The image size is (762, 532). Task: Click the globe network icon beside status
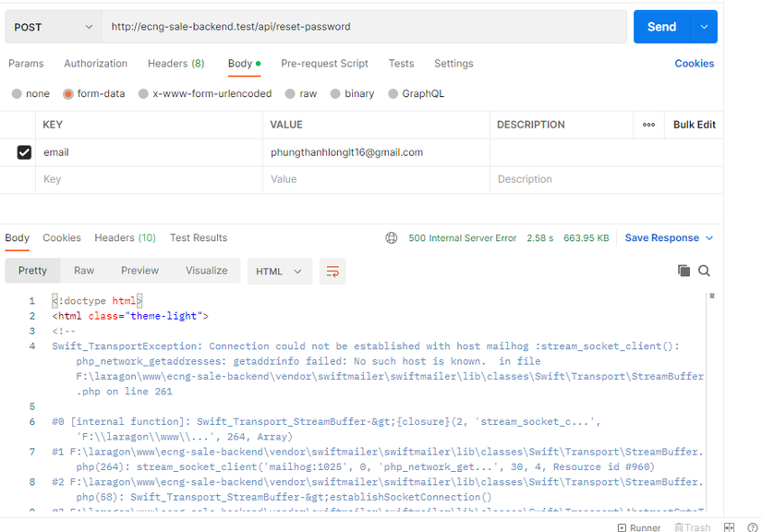(x=392, y=238)
